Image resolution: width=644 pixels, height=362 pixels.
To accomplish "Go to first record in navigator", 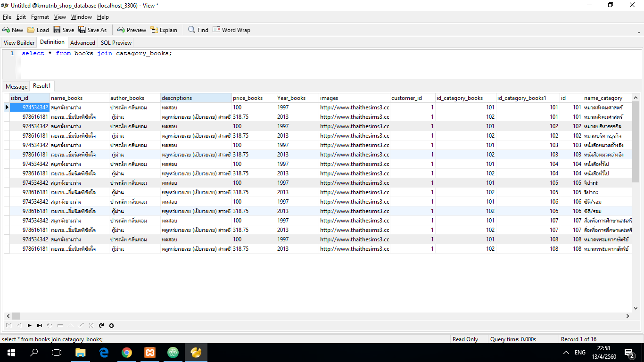I will [x=8, y=325].
